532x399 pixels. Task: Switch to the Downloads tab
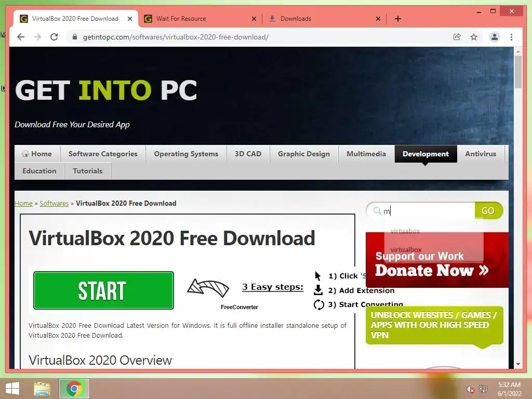[324, 19]
